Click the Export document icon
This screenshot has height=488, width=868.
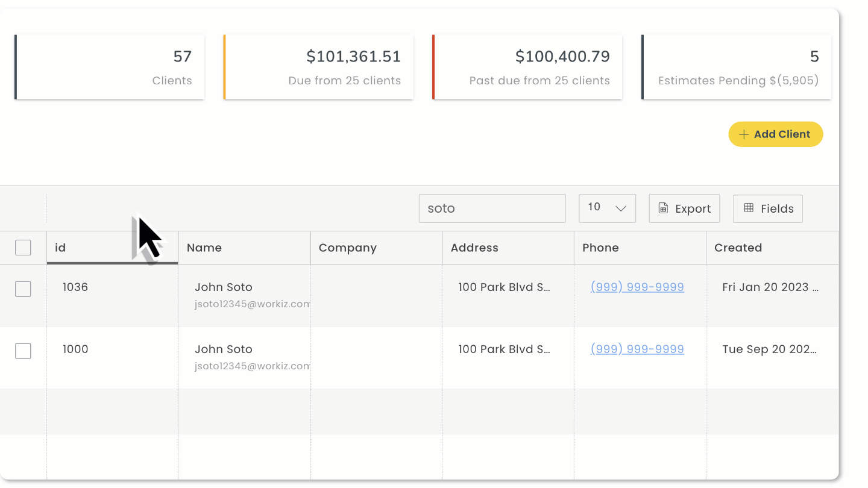click(x=663, y=208)
